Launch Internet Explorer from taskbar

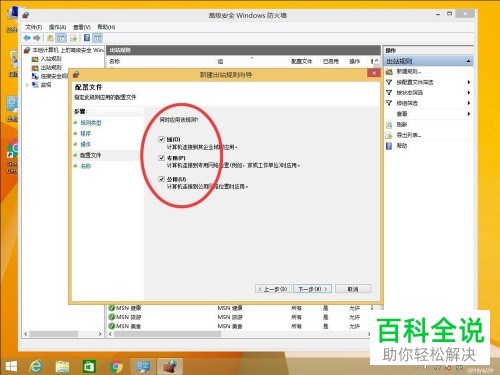[x=35, y=366]
